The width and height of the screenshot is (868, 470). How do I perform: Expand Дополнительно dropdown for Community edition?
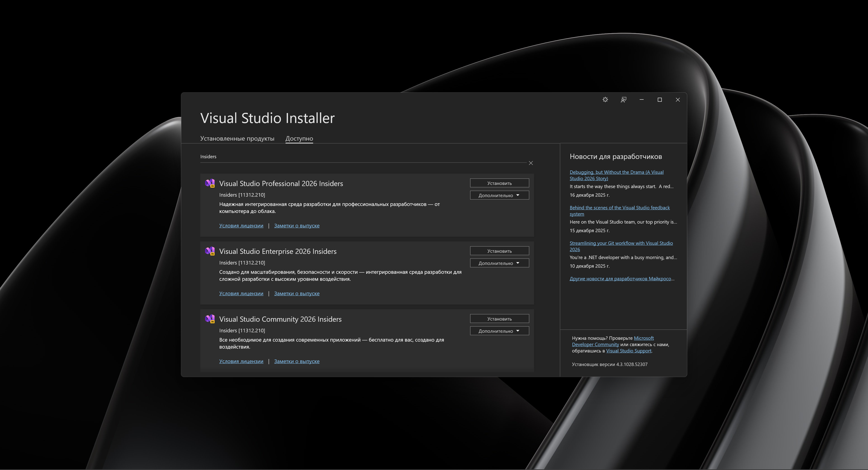pos(499,331)
